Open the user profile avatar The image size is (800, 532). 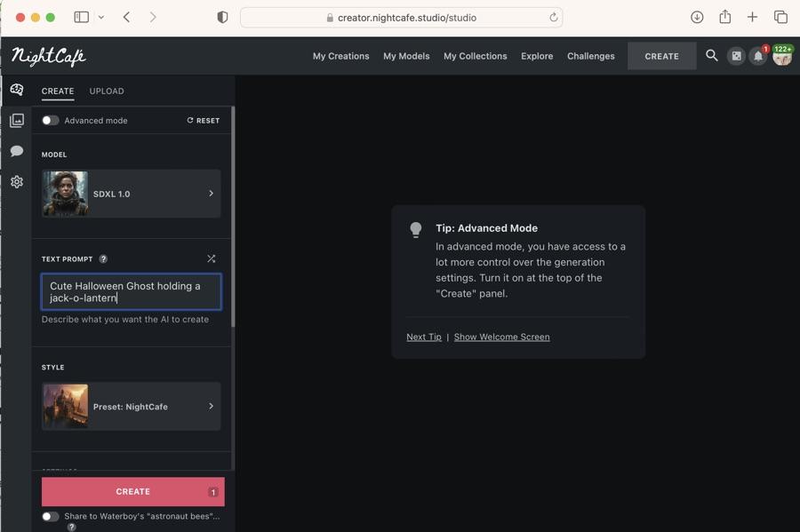point(782,56)
